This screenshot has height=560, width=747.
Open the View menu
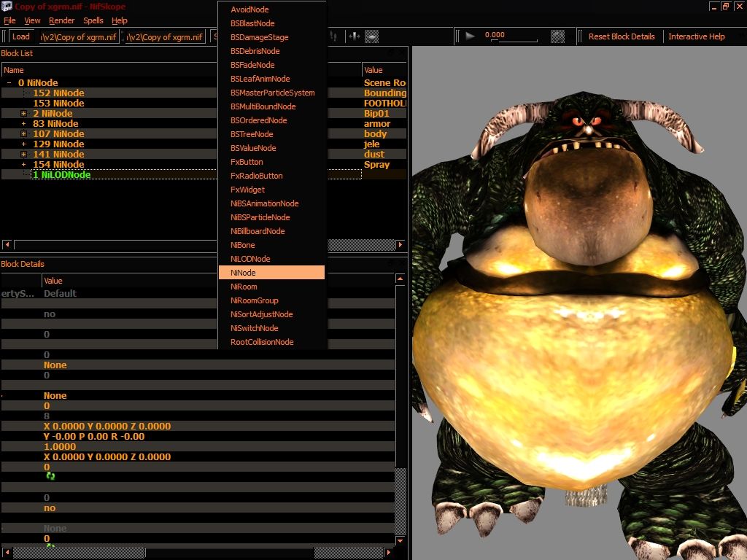32,20
